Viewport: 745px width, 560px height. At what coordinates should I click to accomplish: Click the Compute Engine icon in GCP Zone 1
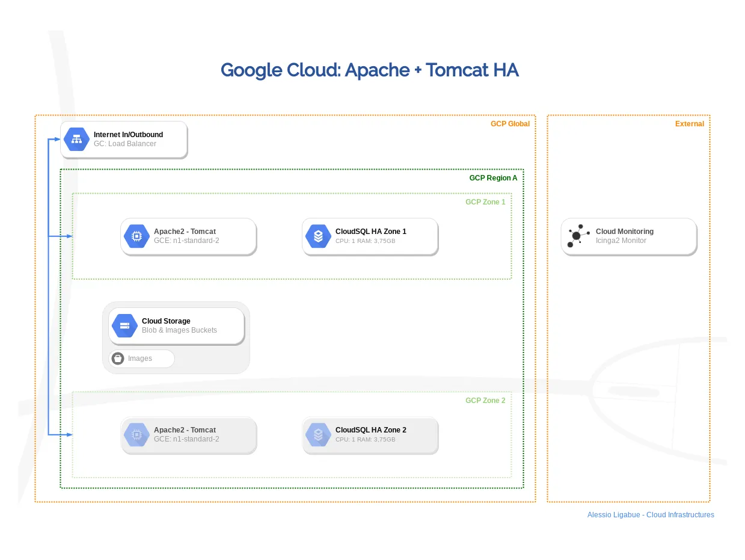(x=136, y=236)
